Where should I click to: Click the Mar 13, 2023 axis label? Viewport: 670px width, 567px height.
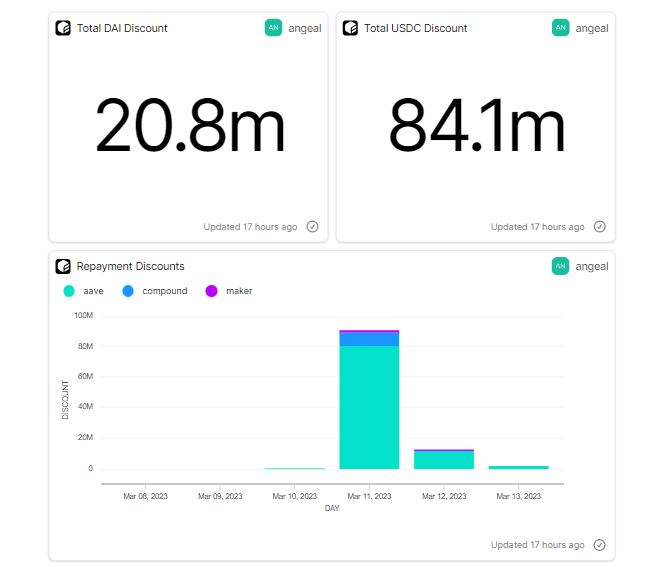pos(519,496)
